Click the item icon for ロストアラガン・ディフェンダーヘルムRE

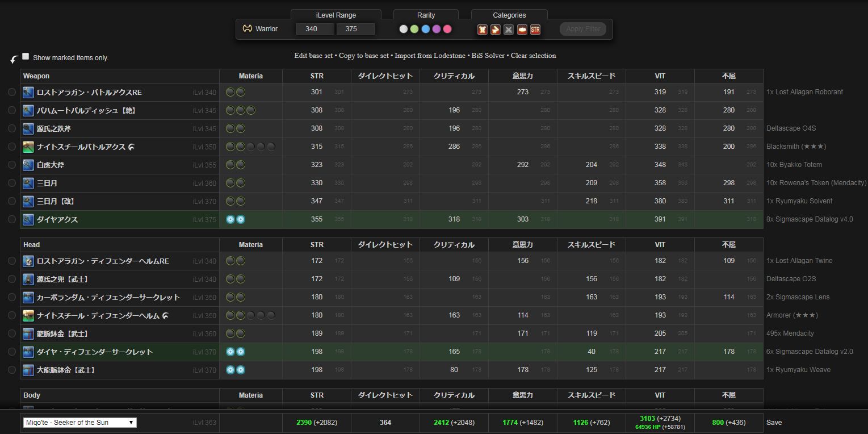[x=28, y=261]
